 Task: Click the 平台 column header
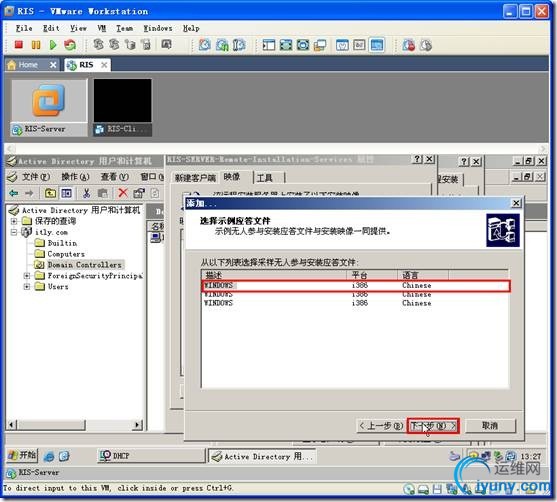[372, 275]
